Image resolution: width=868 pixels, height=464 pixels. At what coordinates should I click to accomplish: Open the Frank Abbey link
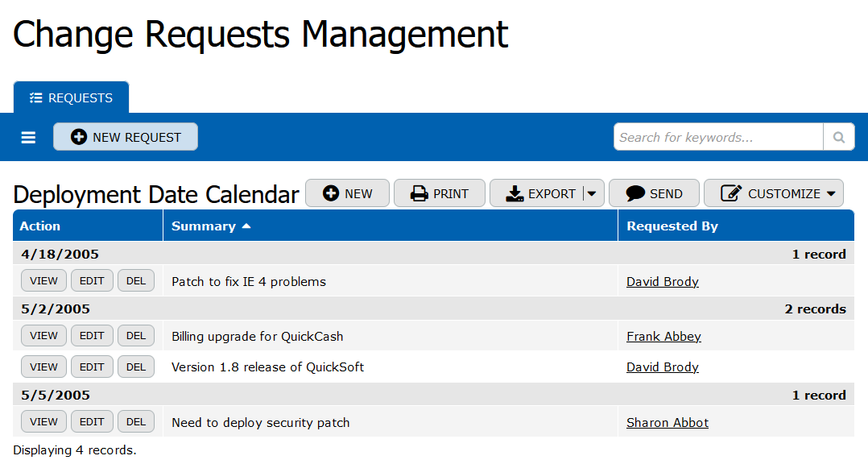[x=663, y=337]
